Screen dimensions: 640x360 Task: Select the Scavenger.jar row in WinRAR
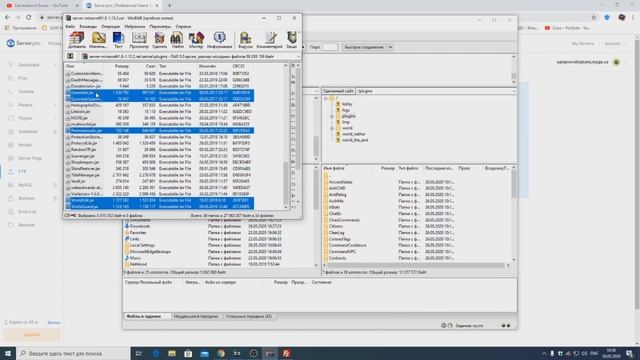tap(159, 156)
